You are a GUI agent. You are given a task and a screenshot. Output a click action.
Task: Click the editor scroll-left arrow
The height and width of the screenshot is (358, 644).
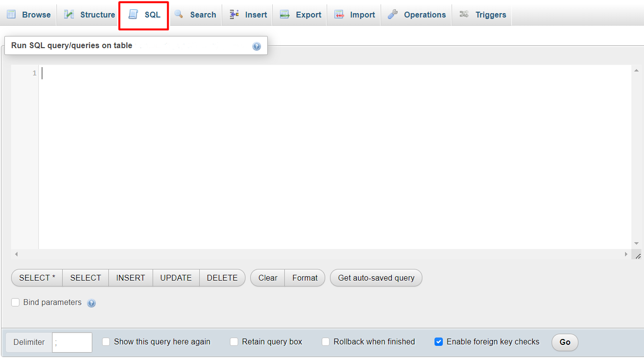[16, 254]
